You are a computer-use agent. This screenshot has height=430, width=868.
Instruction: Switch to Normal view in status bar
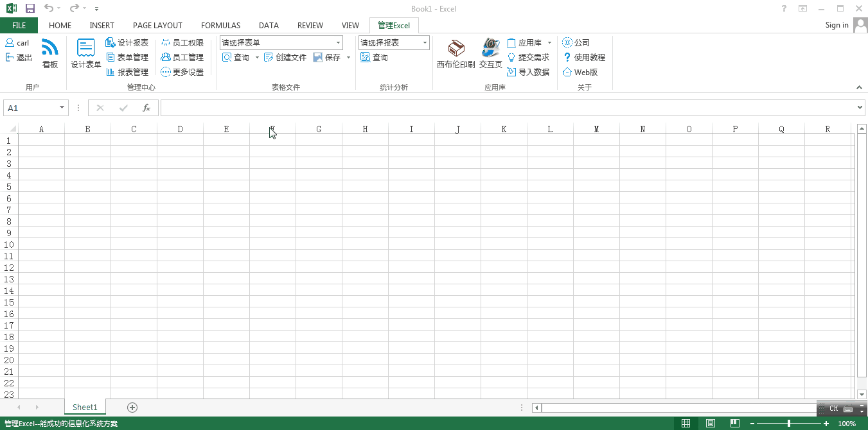click(686, 424)
